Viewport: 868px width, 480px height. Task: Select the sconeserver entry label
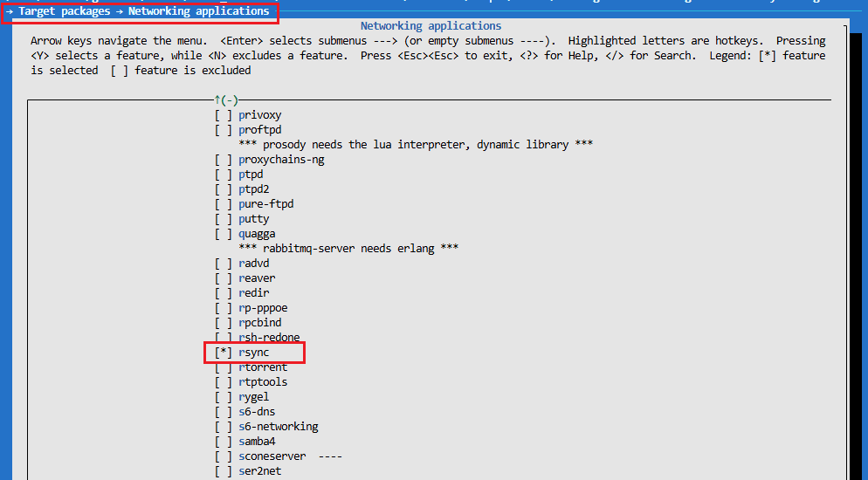click(272, 456)
